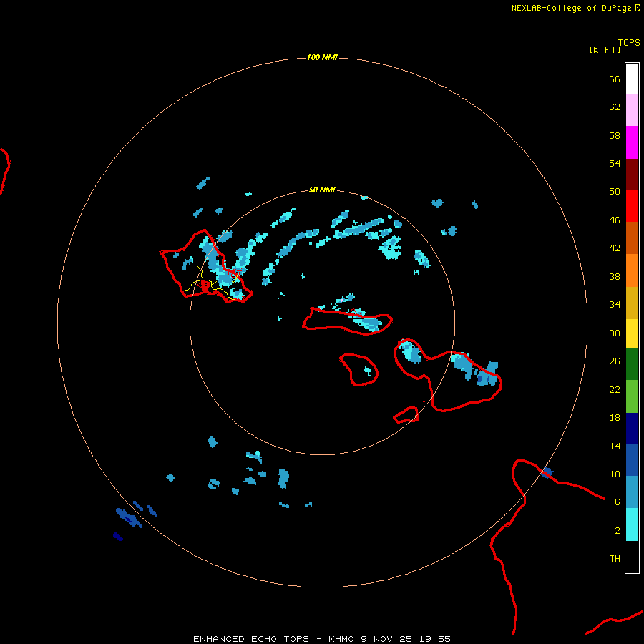
Task: Select the medium blue legend swatch
Action: click(632, 460)
